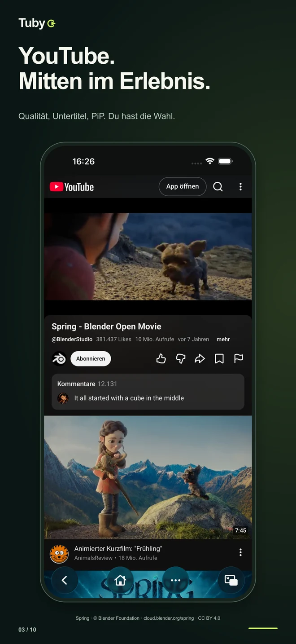Open the YouTube header three-dot menu
Image resolution: width=296 pixels, height=644 pixels.
point(240,187)
